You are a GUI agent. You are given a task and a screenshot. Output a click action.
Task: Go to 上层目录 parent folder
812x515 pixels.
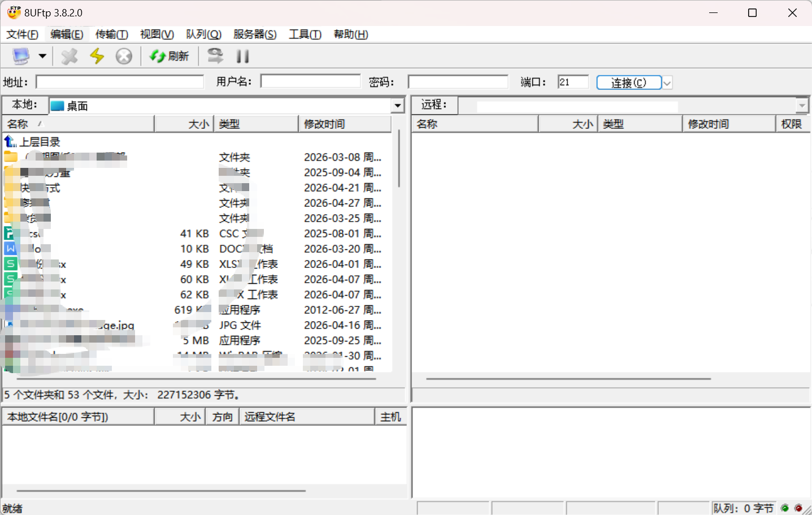click(x=33, y=142)
